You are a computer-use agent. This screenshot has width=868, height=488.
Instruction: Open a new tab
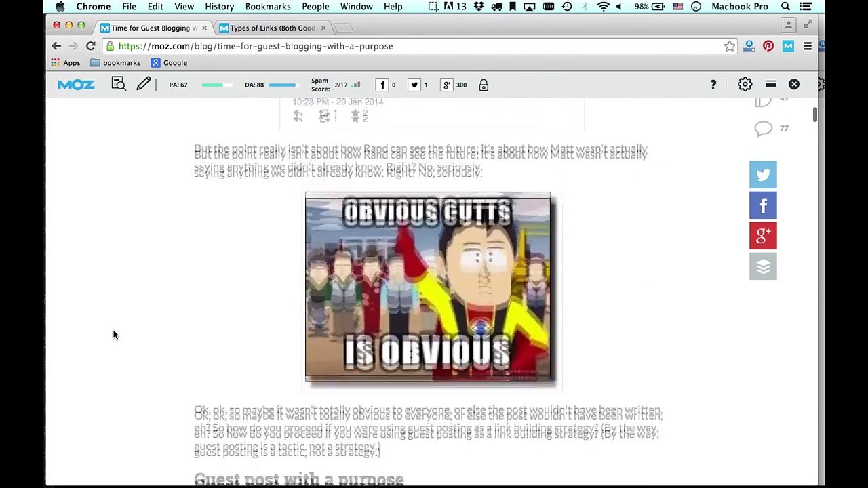pos(344,28)
